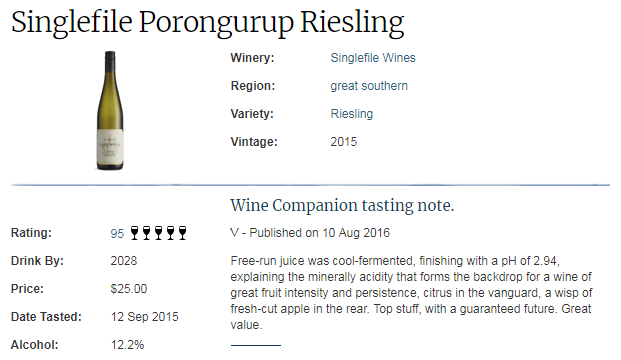
Task: Click the third wine glass rating icon
Action: click(x=158, y=233)
